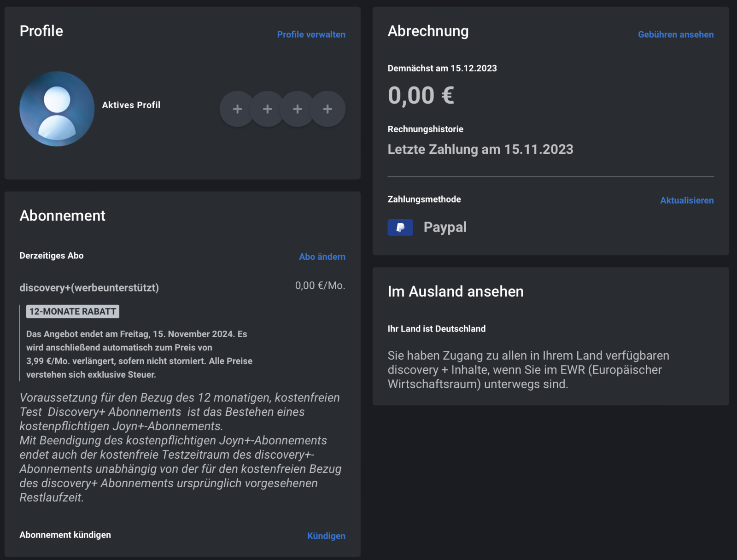
Task: Click the 0,00 €/Mo. plan price
Action: [x=320, y=286]
